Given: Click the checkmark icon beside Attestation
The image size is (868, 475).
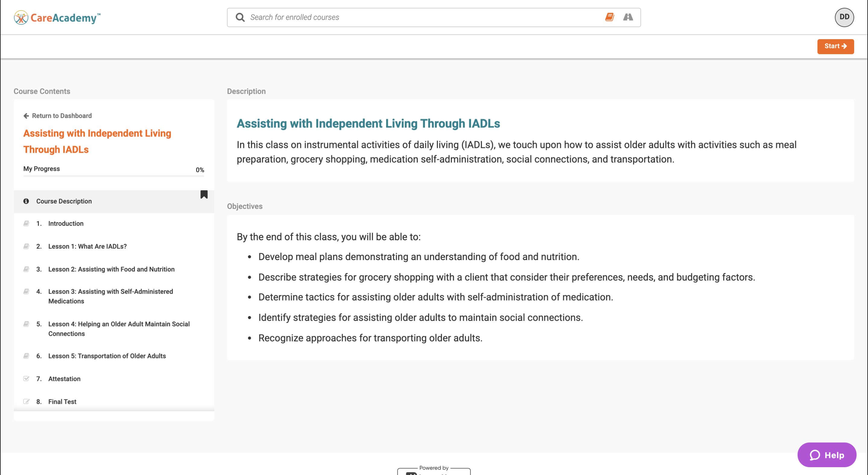Looking at the screenshot, I should (x=26, y=378).
